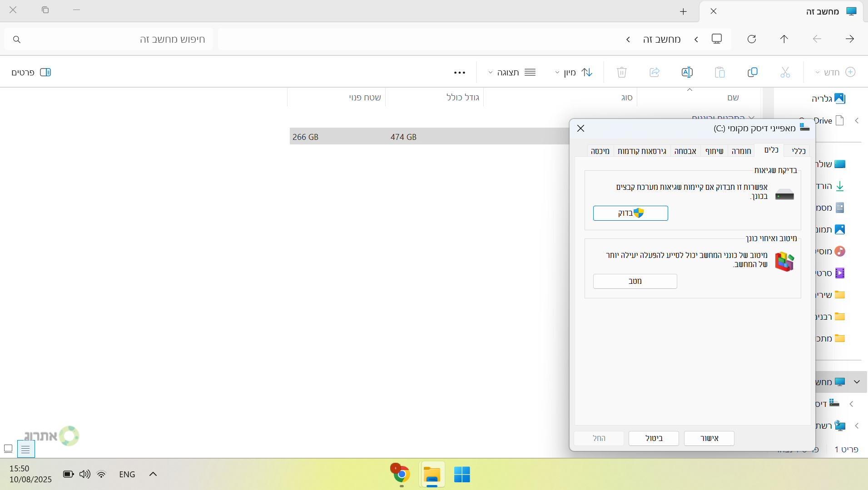Navigate forward with the right arrow
This screenshot has width=868, height=490.
click(x=849, y=39)
